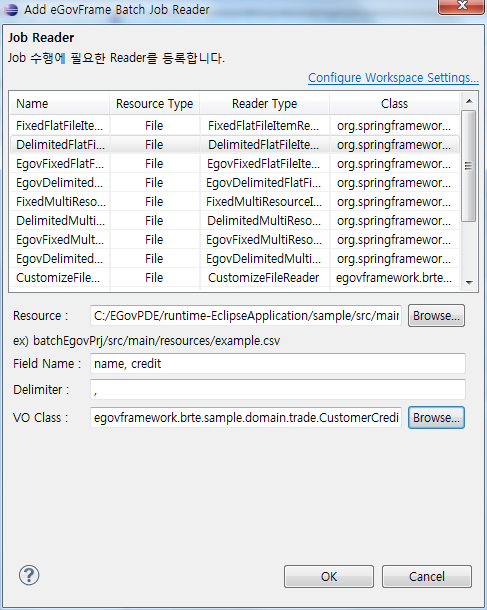The height and width of the screenshot is (610, 487).
Task: Sort by Name column header
Action: tap(60, 103)
